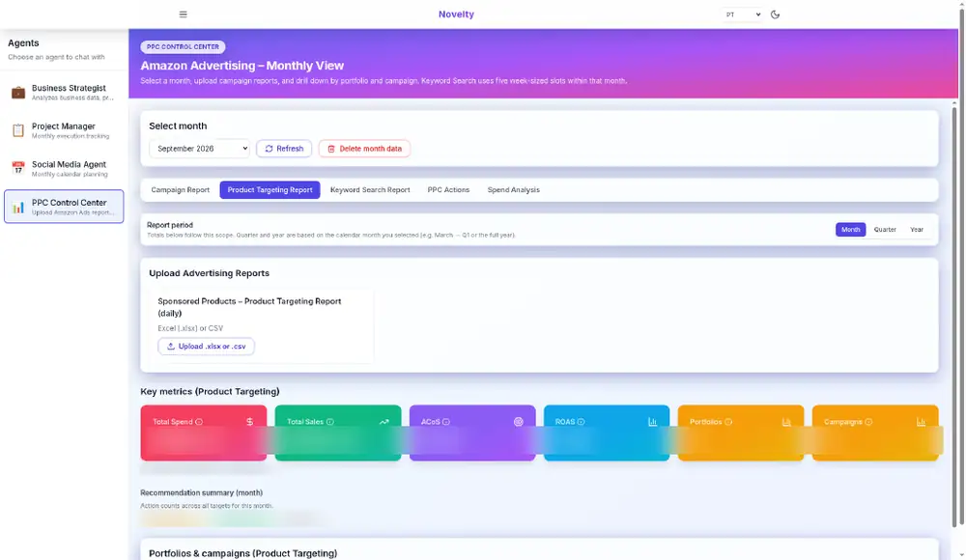Click the chart icon on Campaigns card
This screenshot has width=966, height=560.
click(x=921, y=422)
